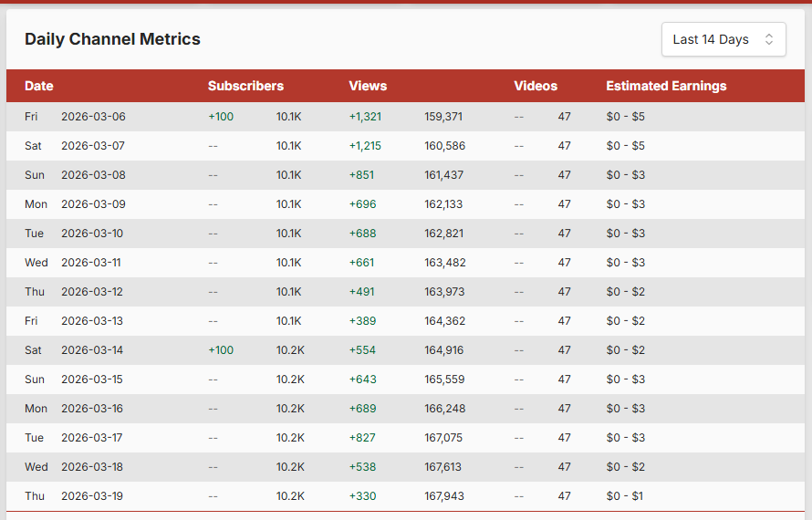The width and height of the screenshot is (812, 520).
Task: Click the up-down chevron in the range selector
Action: pos(769,39)
